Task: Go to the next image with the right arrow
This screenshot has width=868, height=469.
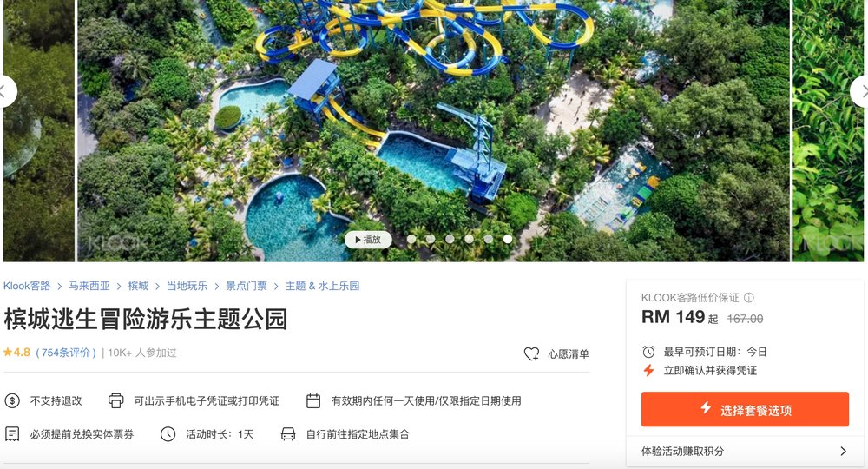Action: point(859,91)
